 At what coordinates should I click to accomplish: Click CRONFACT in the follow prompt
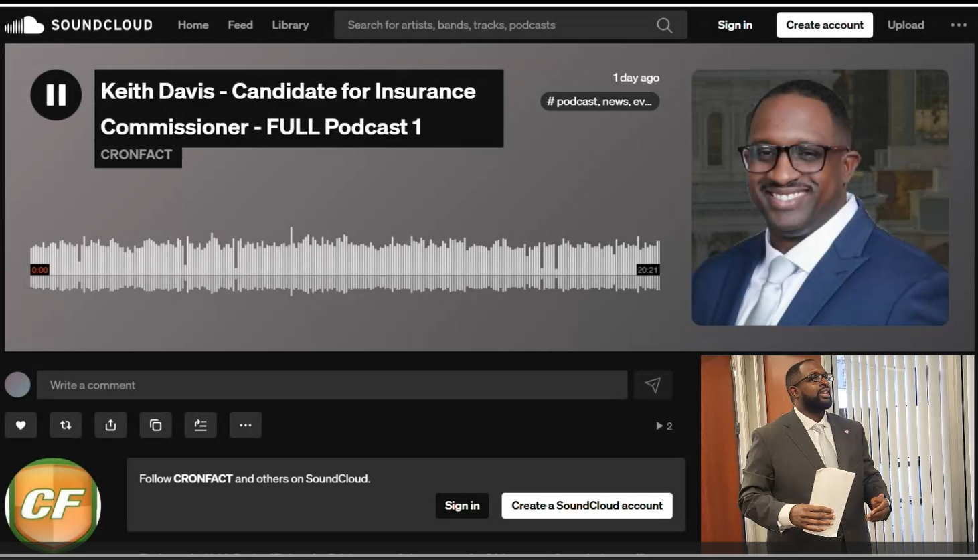click(203, 479)
